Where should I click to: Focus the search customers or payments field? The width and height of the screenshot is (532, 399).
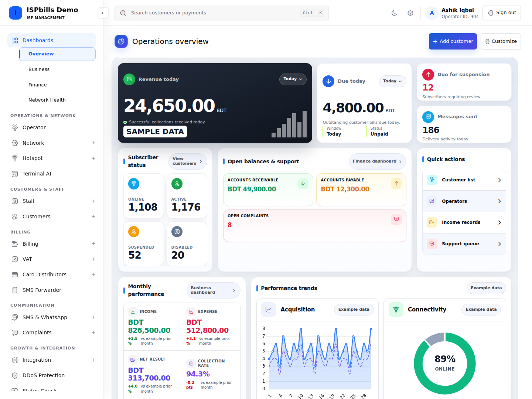(x=222, y=13)
